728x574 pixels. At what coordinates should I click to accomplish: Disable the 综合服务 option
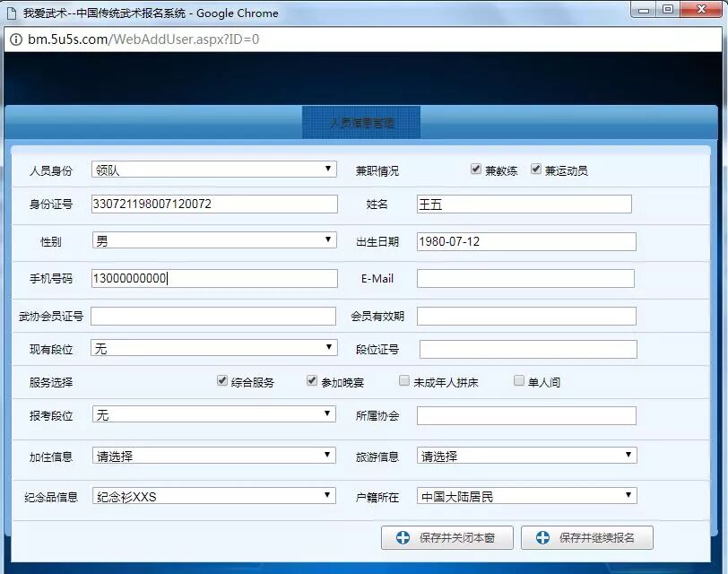pos(222,381)
